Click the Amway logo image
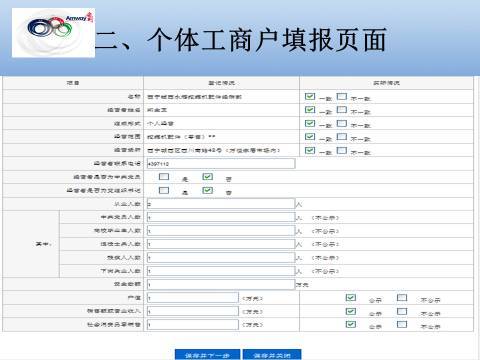The width and height of the screenshot is (480, 360). point(53,33)
